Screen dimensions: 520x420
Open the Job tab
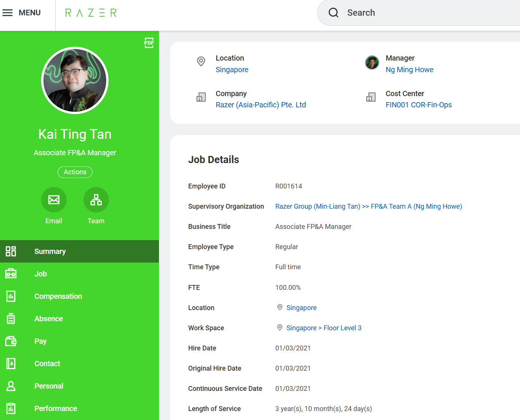[x=79, y=274]
